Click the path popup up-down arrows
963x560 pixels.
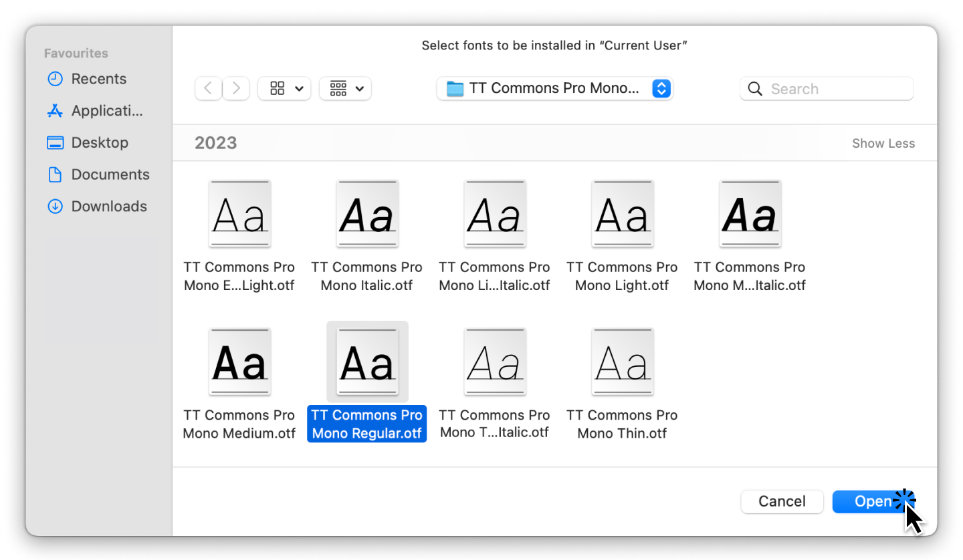point(661,88)
